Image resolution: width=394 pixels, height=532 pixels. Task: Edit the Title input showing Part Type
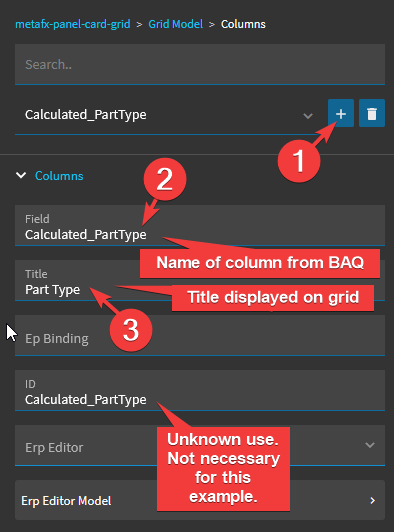tap(200, 280)
